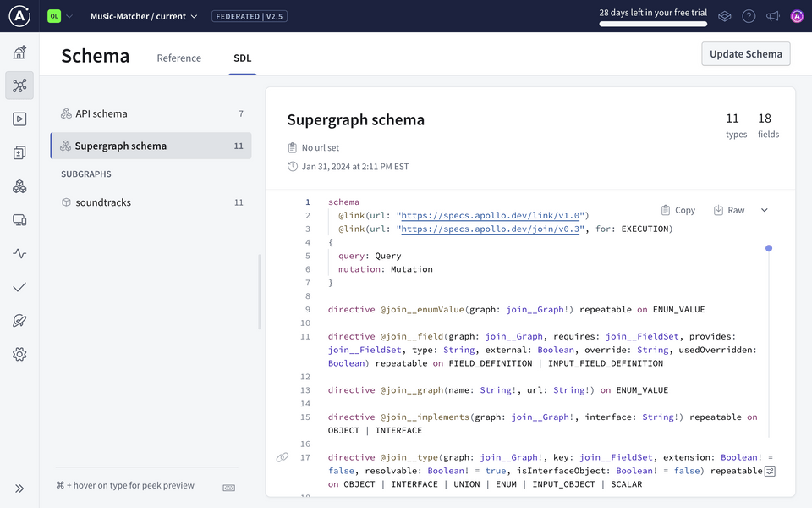This screenshot has height=508, width=812.
Task: Click the Update Schema button
Action: click(x=744, y=53)
